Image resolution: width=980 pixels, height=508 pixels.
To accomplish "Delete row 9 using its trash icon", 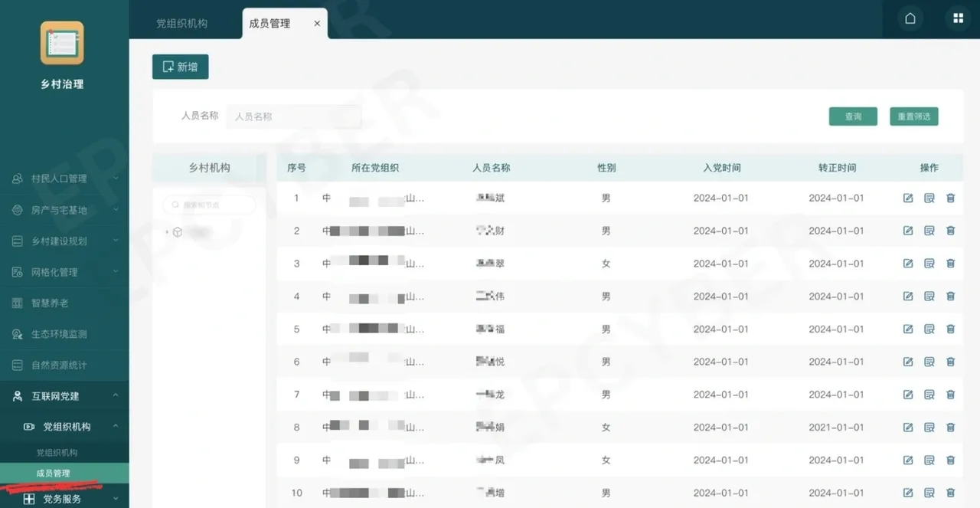I will point(950,460).
